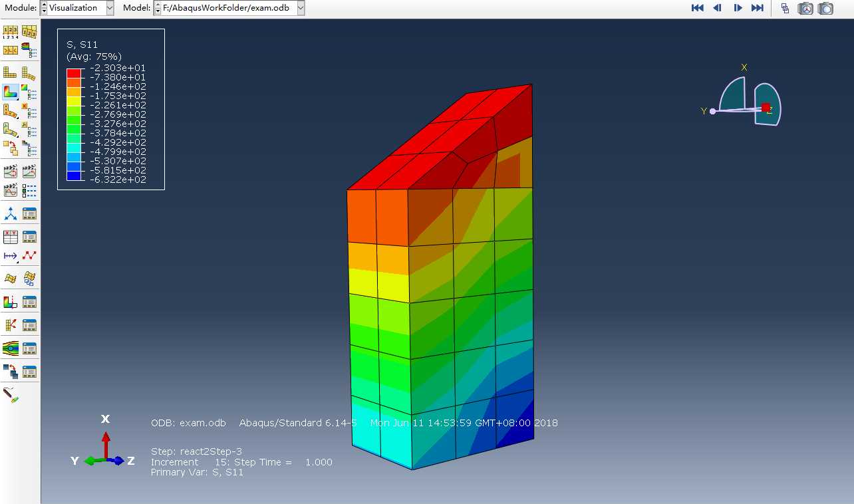854x504 pixels.
Task: Click the single yellow warped-mesh icon
Action: (11, 278)
